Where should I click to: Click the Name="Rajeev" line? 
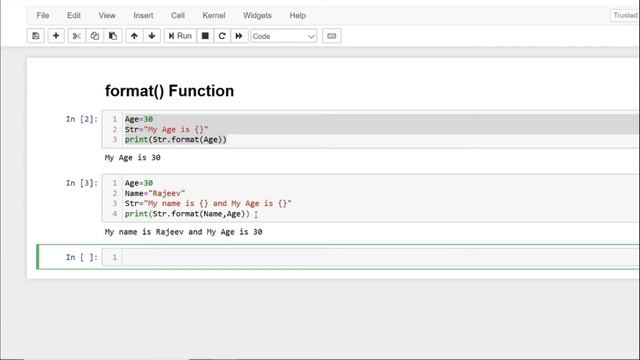pyautogui.click(x=155, y=193)
